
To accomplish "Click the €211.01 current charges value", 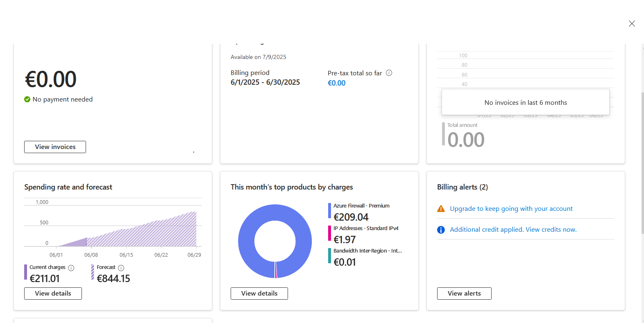I will tap(45, 279).
